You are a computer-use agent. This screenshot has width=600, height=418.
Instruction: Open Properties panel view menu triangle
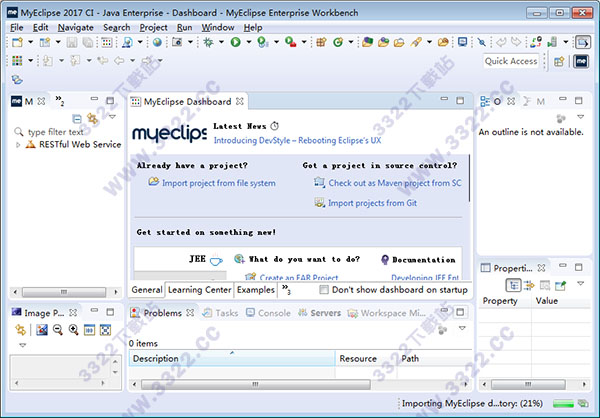[x=580, y=284]
